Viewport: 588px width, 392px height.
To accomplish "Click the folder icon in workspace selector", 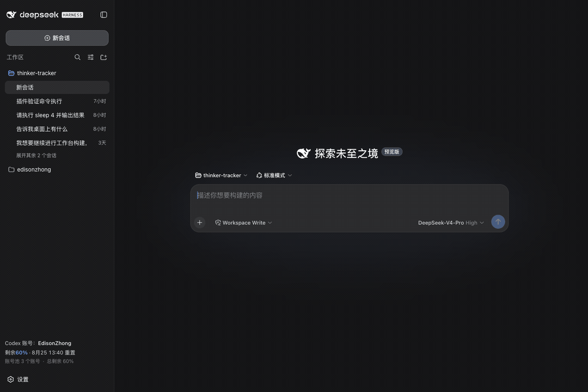I will coord(198,175).
